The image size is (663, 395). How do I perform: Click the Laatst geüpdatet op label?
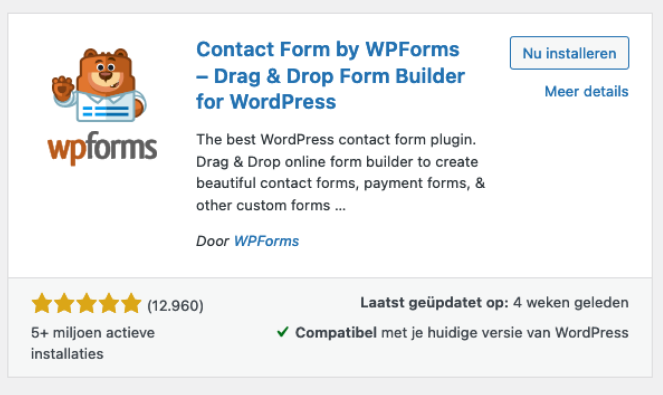click(x=434, y=303)
